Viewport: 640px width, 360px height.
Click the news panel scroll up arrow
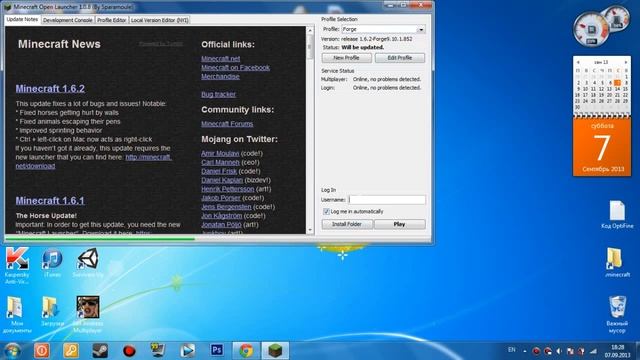(310, 30)
